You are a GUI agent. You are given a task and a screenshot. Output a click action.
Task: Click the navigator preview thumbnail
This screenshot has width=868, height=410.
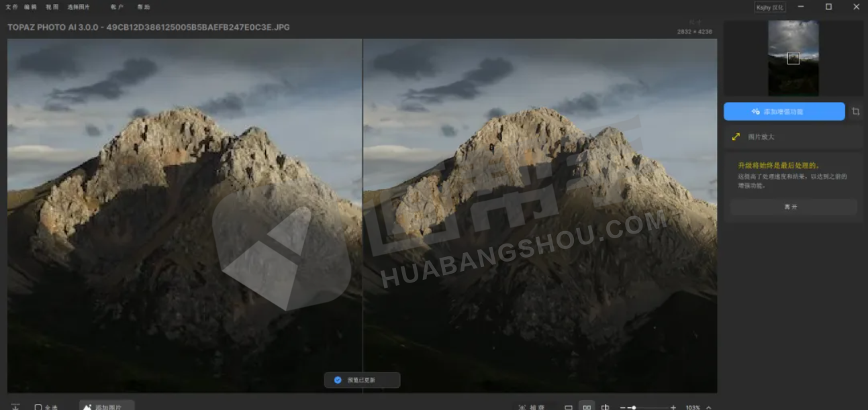(x=793, y=58)
